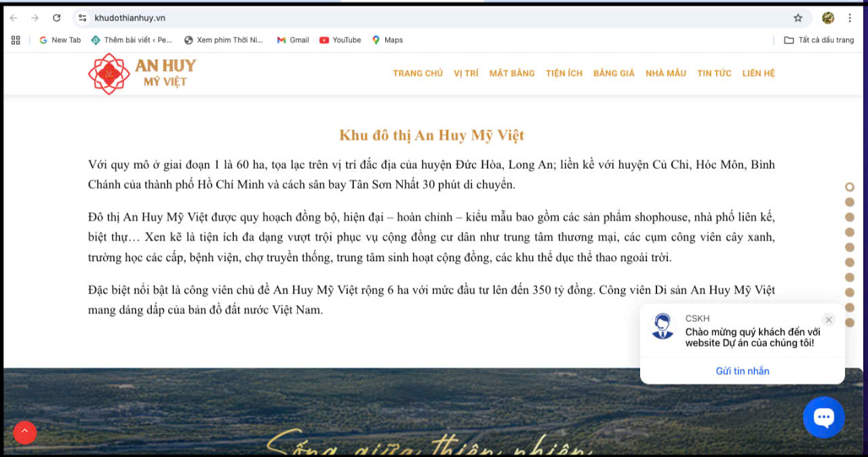868x457 pixels.
Task: Reload the page with refresh icon
Action: [x=56, y=18]
